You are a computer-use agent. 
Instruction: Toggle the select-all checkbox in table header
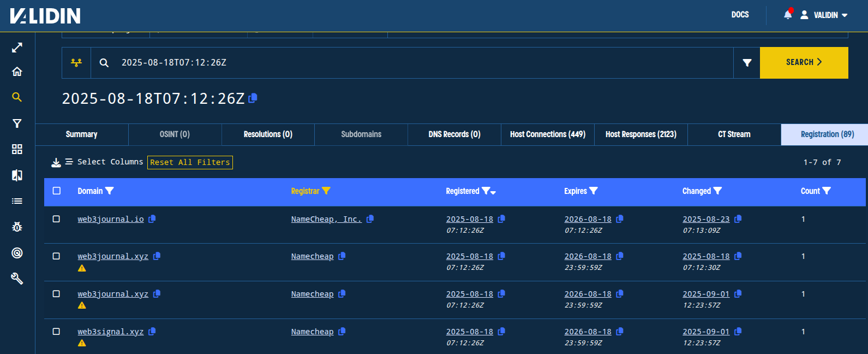pyautogui.click(x=56, y=191)
